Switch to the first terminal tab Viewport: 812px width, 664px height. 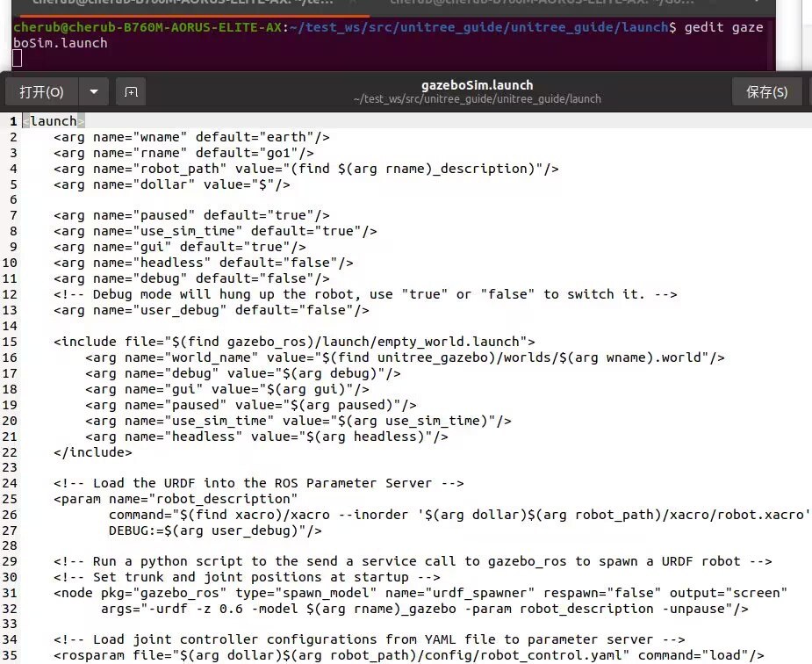[x=176, y=4]
